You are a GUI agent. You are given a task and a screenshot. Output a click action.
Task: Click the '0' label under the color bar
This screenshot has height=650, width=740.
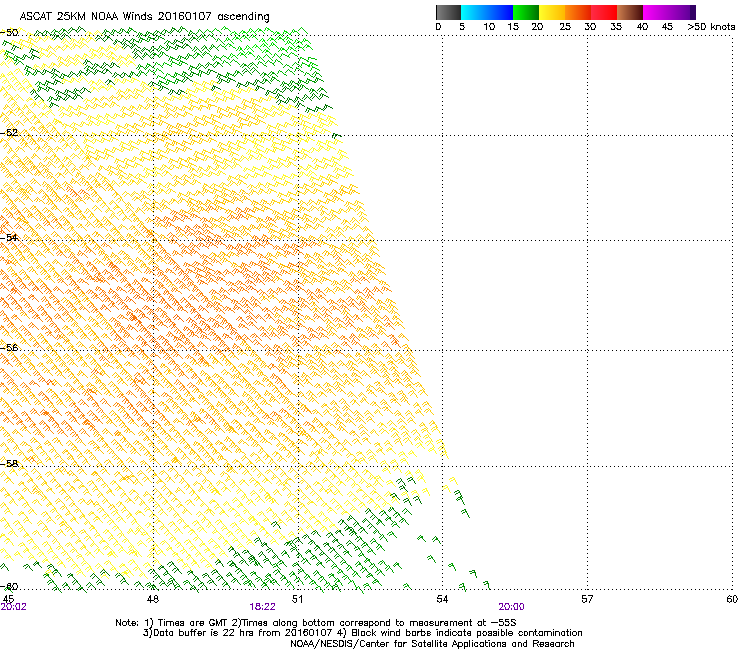point(438,27)
